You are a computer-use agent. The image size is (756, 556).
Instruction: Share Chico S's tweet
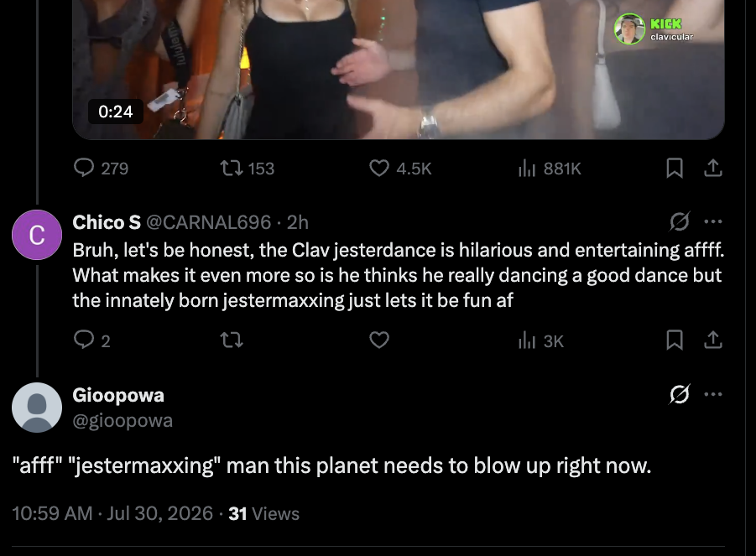pyautogui.click(x=713, y=340)
